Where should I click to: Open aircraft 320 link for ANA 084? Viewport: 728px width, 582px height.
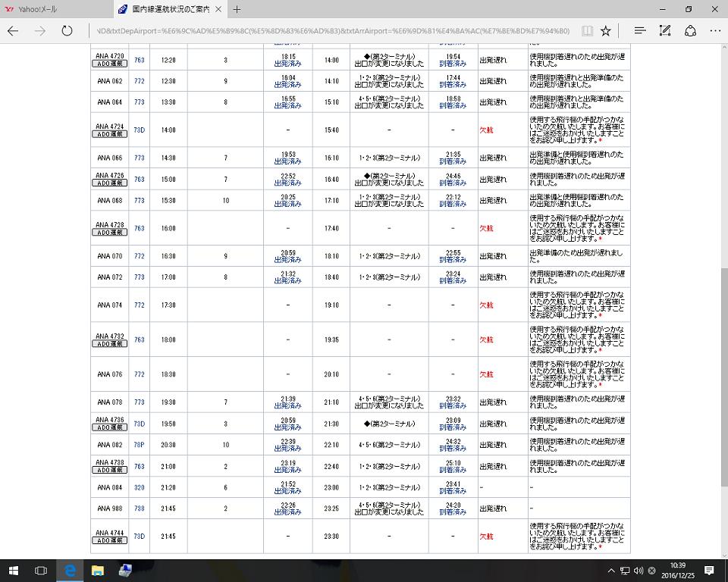[x=140, y=487]
